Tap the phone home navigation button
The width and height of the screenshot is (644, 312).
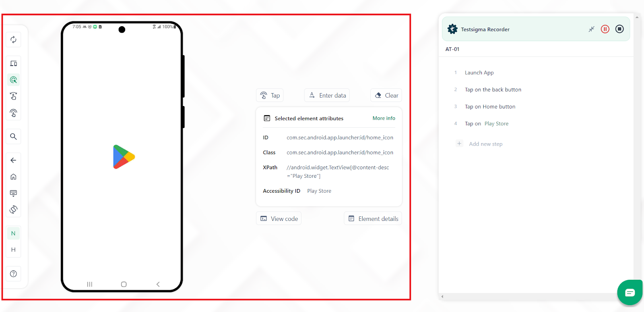point(124,284)
